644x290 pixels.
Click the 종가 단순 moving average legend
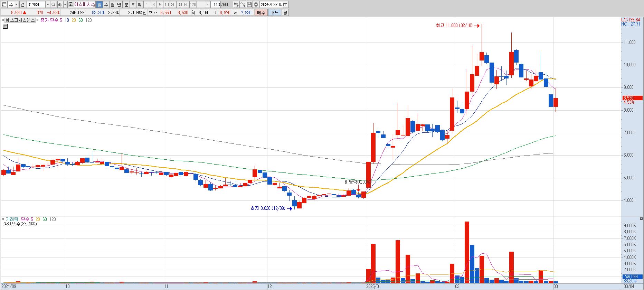coord(49,20)
